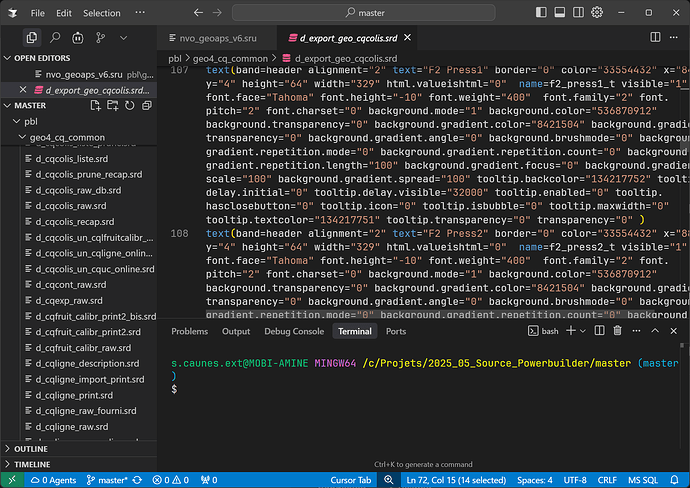The width and height of the screenshot is (690, 488).
Task: Show more menus via ellipsis
Action: (140, 12)
